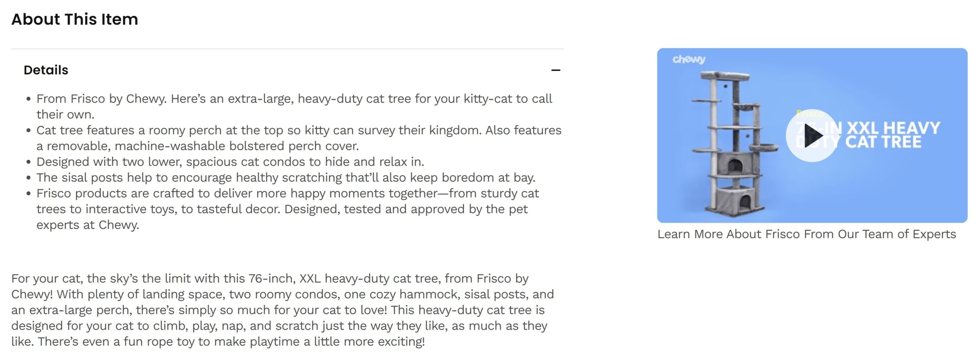Click the top perch of pictured cat tree
This screenshot has height=358, width=980.
[x=725, y=76]
